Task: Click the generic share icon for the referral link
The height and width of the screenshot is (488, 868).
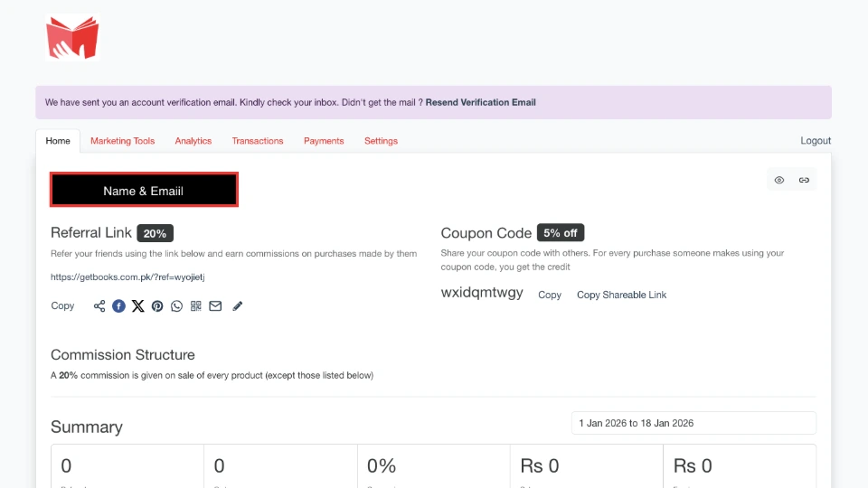Action: 99,306
